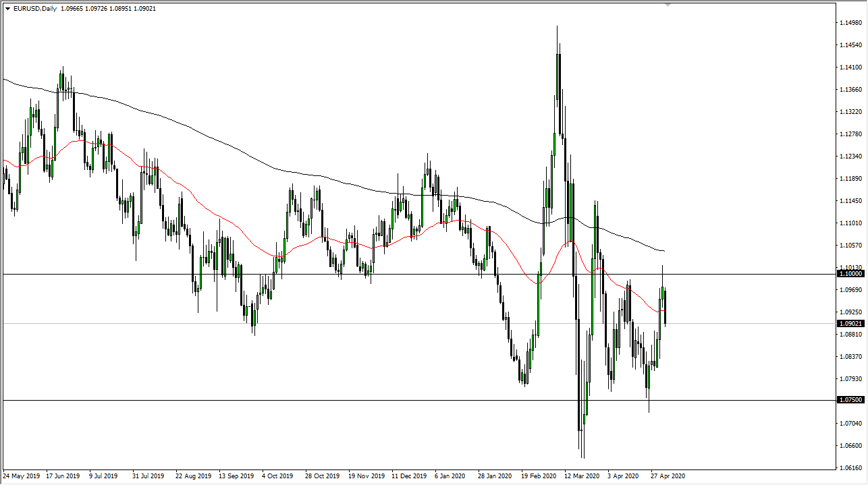Click the 1.11010 price axis label
The height and width of the screenshot is (485, 868).
852,223
